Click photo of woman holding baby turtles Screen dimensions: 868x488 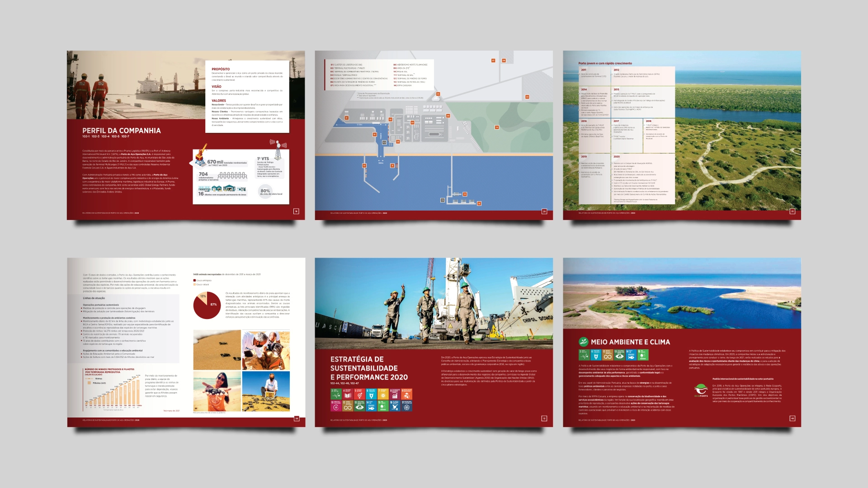(x=217, y=391)
